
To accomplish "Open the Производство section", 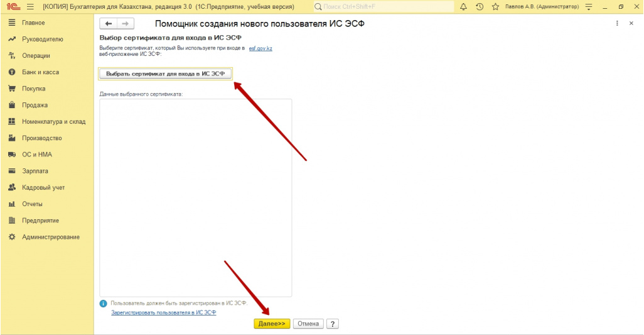I will pos(42,138).
